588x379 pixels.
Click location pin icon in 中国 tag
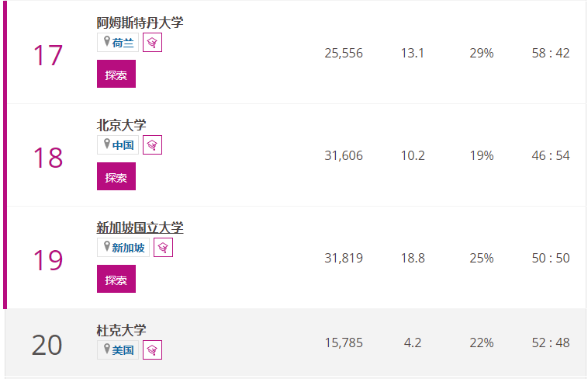(x=107, y=144)
